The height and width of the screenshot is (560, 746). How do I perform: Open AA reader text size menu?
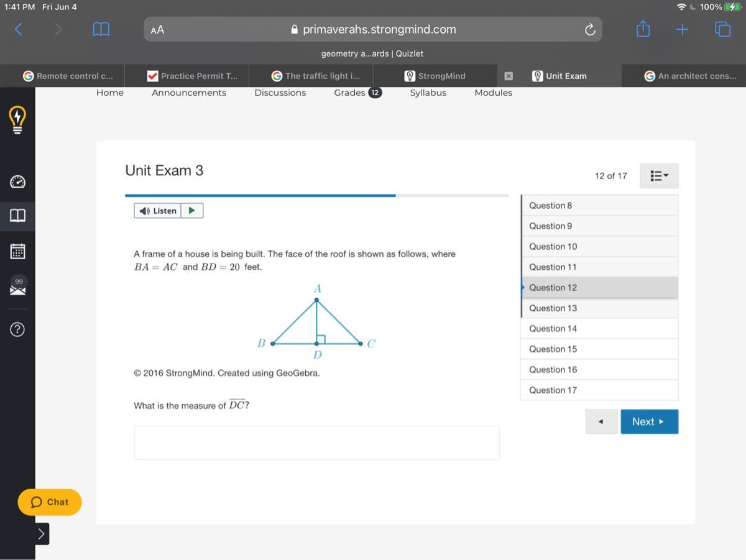(157, 29)
